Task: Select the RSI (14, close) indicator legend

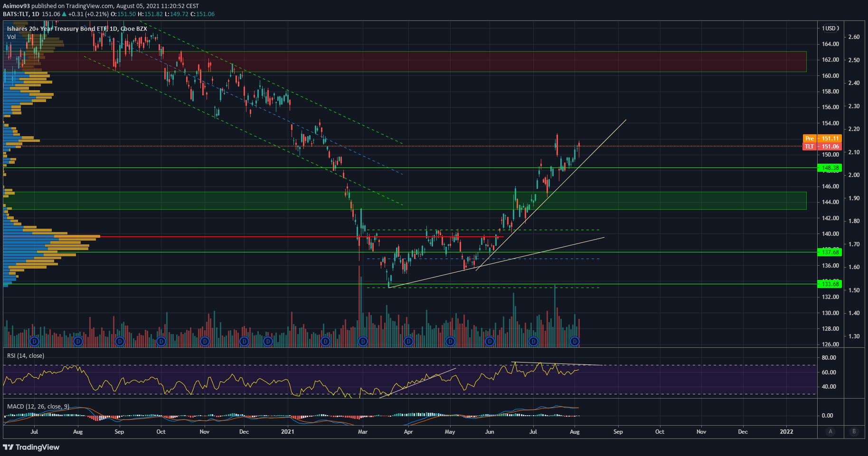Action: (x=26, y=355)
